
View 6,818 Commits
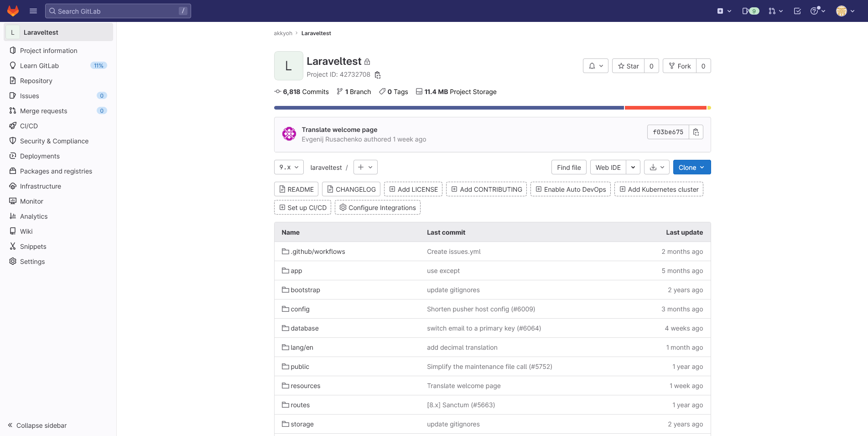[x=301, y=92]
